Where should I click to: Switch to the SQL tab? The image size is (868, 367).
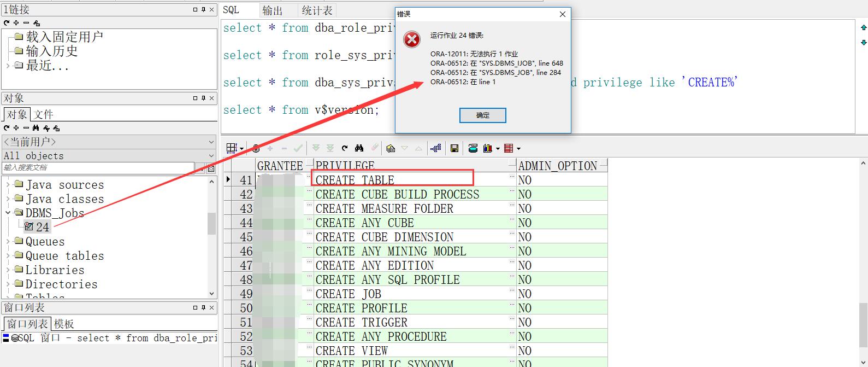tap(231, 10)
